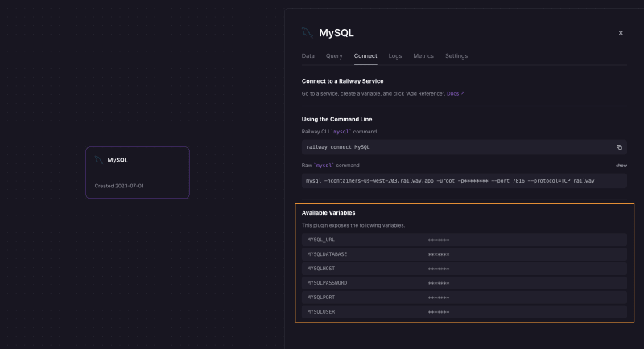Switch to the Query tab
The image size is (644, 349).
tap(334, 55)
